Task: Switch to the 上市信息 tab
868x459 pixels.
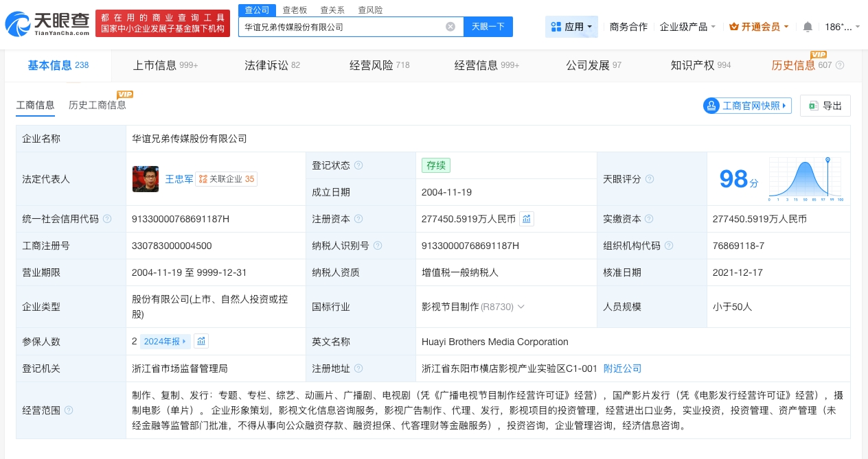Action: tap(165, 65)
